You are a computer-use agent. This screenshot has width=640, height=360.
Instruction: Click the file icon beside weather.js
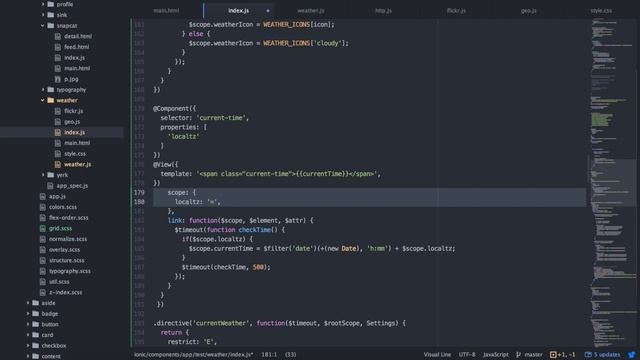(x=58, y=164)
